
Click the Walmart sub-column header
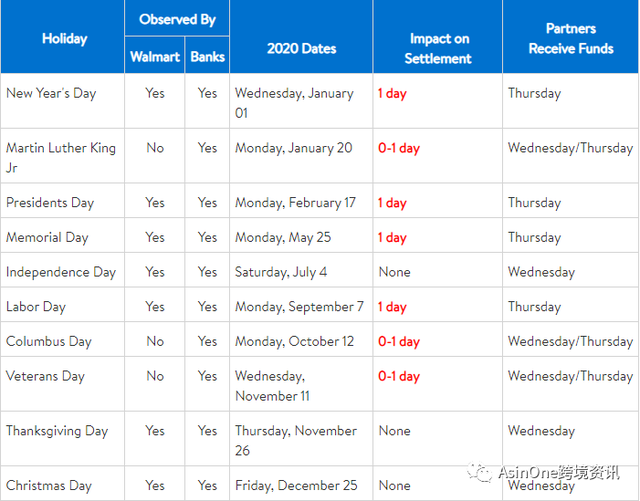click(154, 57)
